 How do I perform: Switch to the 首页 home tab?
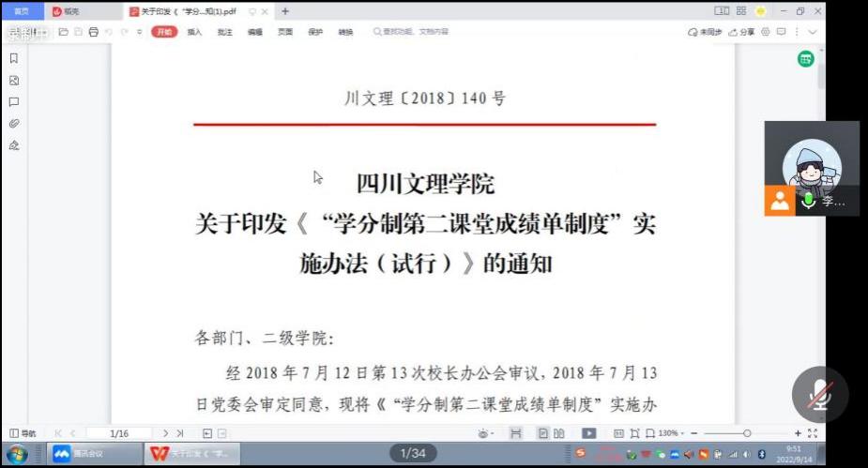tap(23, 11)
